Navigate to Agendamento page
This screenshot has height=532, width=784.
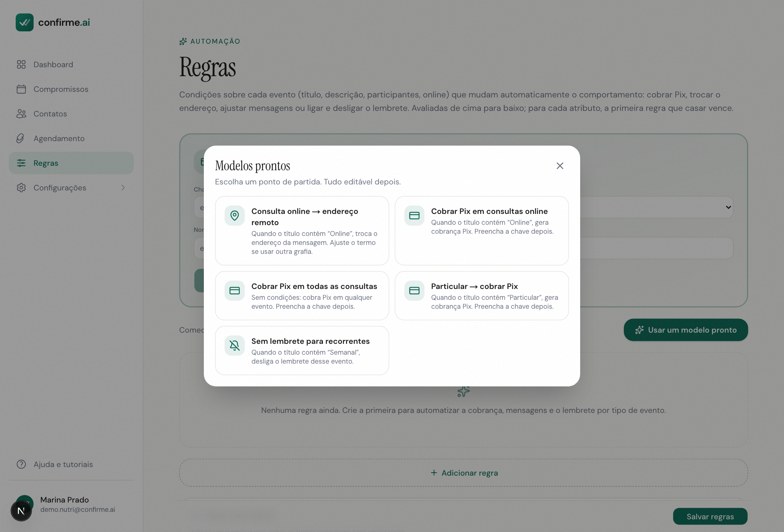point(71,139)
